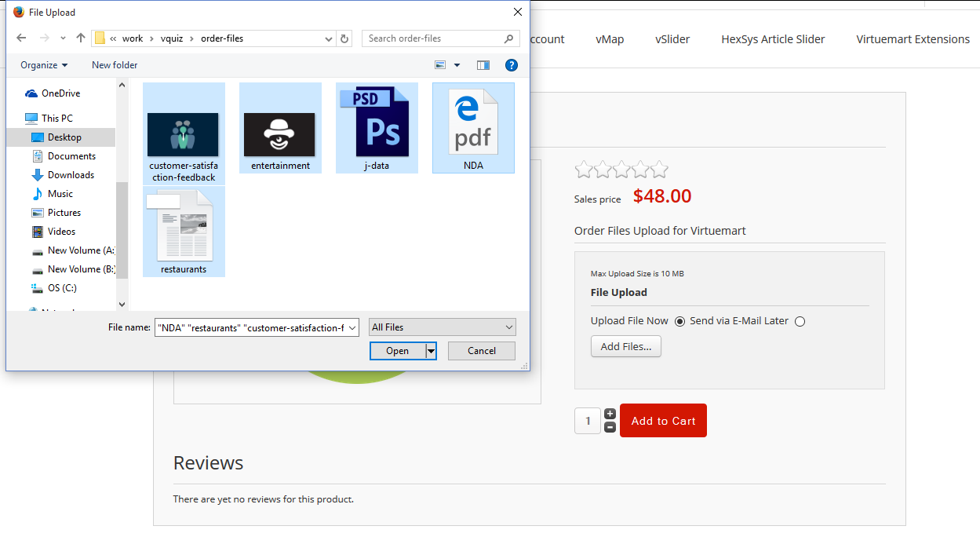
Task: Expand the All Files type dropdown
Action: [x=443, y=327]
